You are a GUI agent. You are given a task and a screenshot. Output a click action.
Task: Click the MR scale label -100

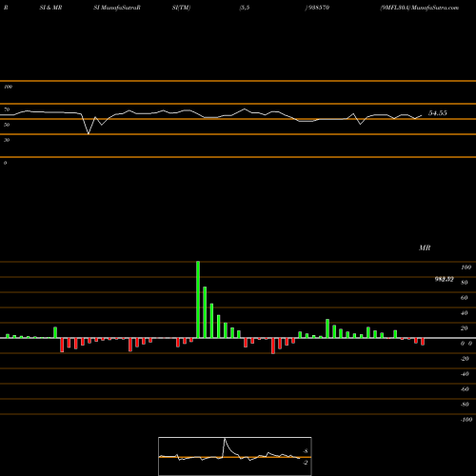point(466,420)
